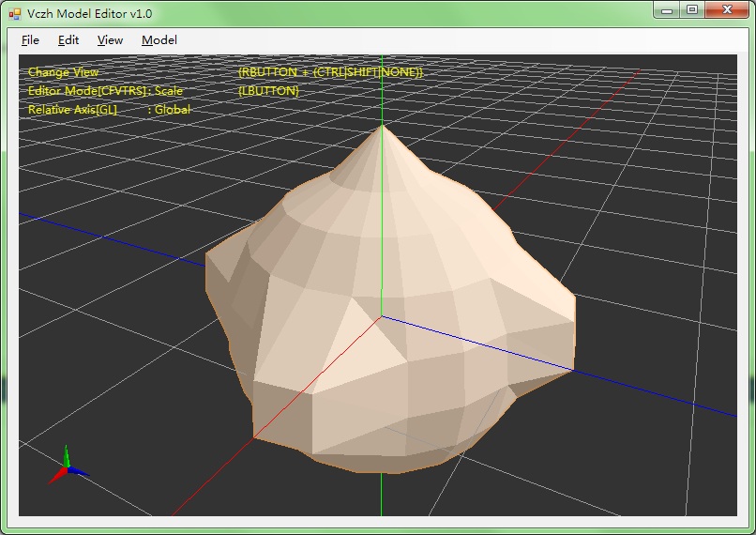Click the "{LBUTTON}" hint text
The height and width of the screenshot is (535, 756).
point(268,91)
